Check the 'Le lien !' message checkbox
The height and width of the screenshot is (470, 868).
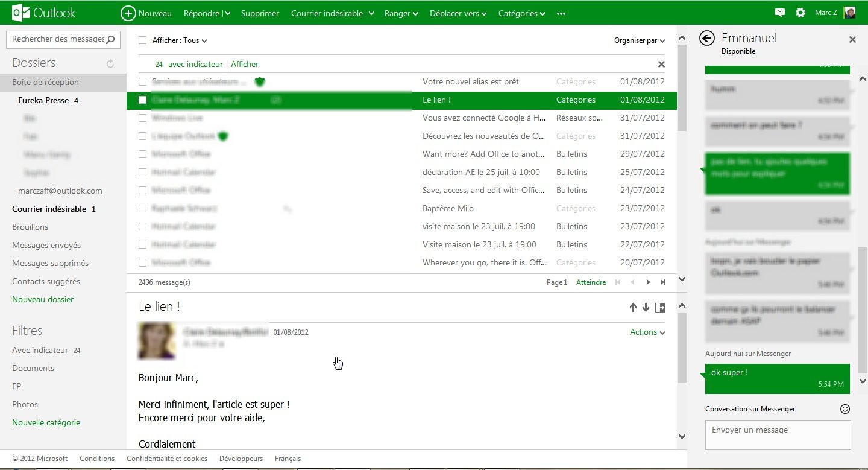tap(143, 100)
